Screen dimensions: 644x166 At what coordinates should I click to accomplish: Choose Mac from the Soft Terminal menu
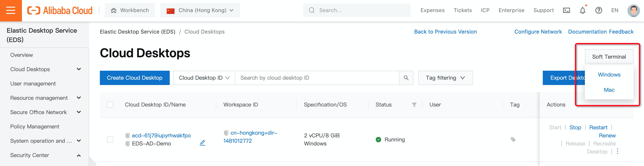coord(609,90)
